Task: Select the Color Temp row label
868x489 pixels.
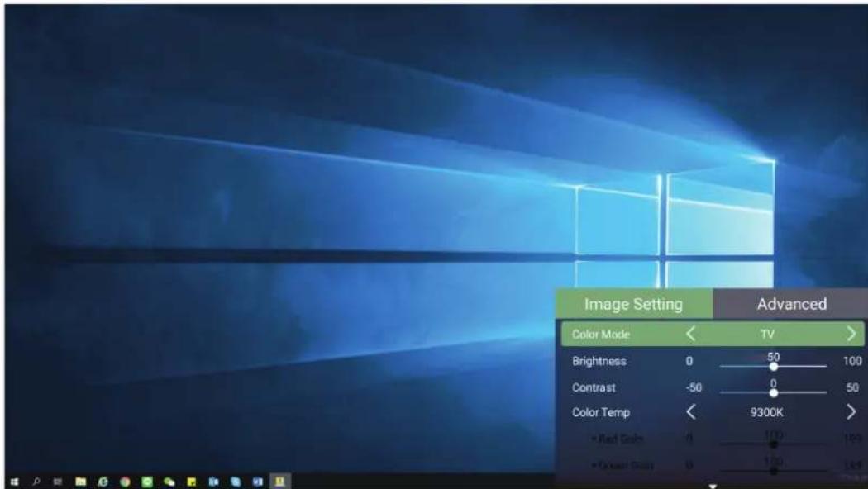Action: coord(601,413)
